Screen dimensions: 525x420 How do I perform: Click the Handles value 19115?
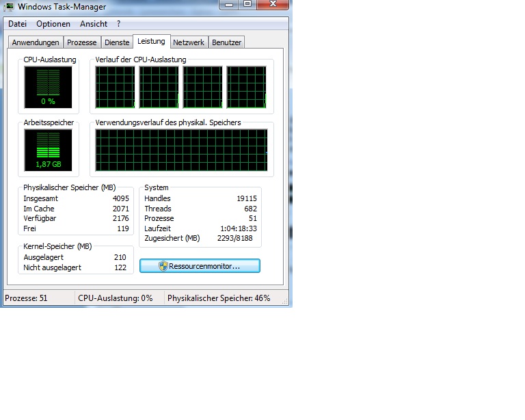pos(247,198)
